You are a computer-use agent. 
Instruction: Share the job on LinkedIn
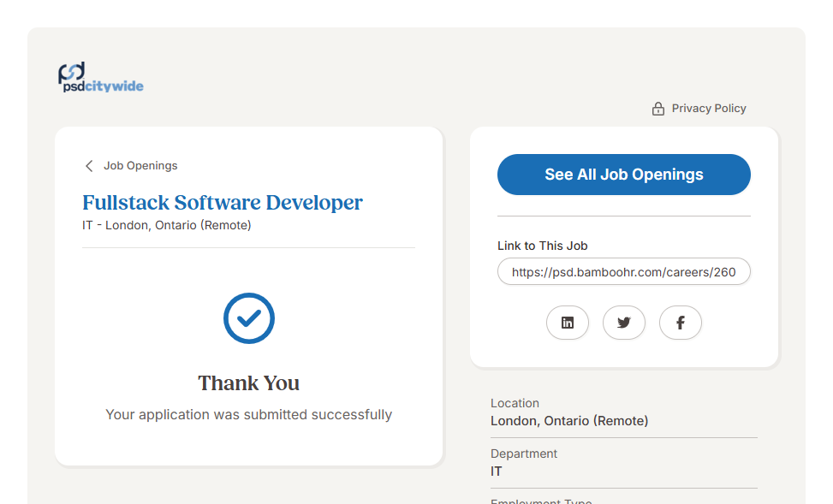[x=568, y=323]
